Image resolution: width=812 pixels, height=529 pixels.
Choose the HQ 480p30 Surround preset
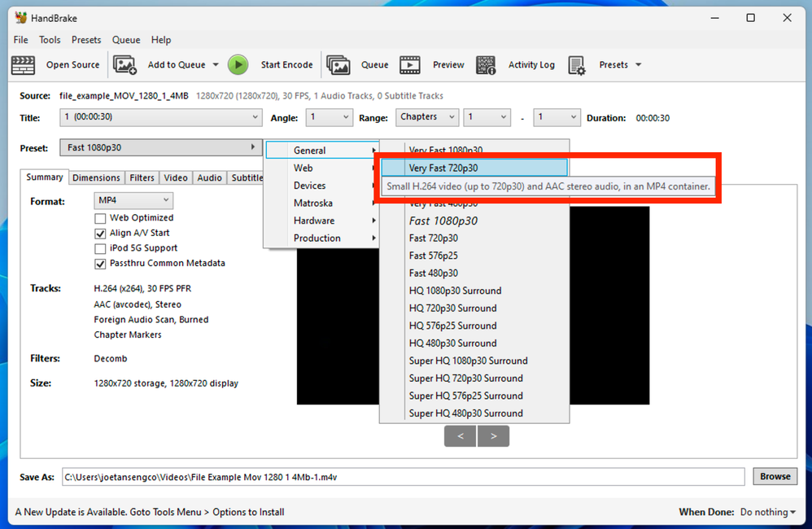point(474,343)
